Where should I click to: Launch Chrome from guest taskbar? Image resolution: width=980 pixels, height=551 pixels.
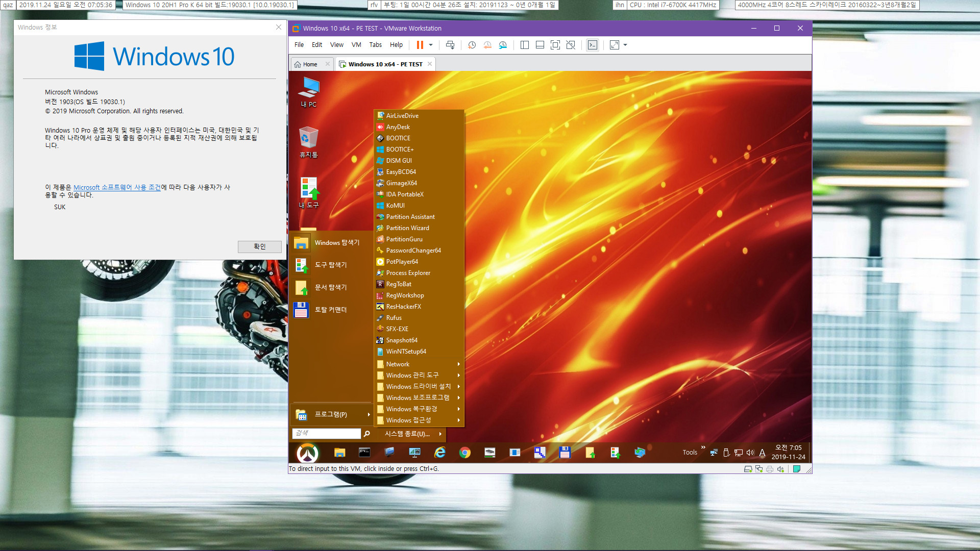click(x=464, y=453)
